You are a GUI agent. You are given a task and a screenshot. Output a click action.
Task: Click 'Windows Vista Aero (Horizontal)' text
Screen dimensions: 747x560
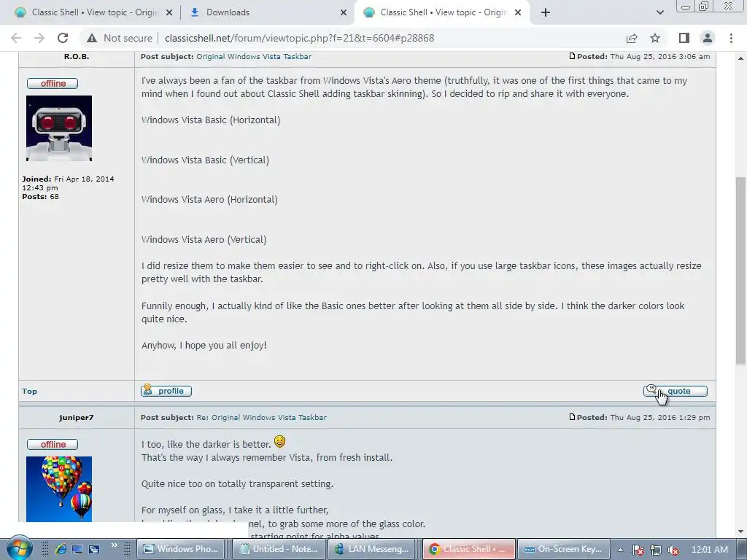[209, 200]
